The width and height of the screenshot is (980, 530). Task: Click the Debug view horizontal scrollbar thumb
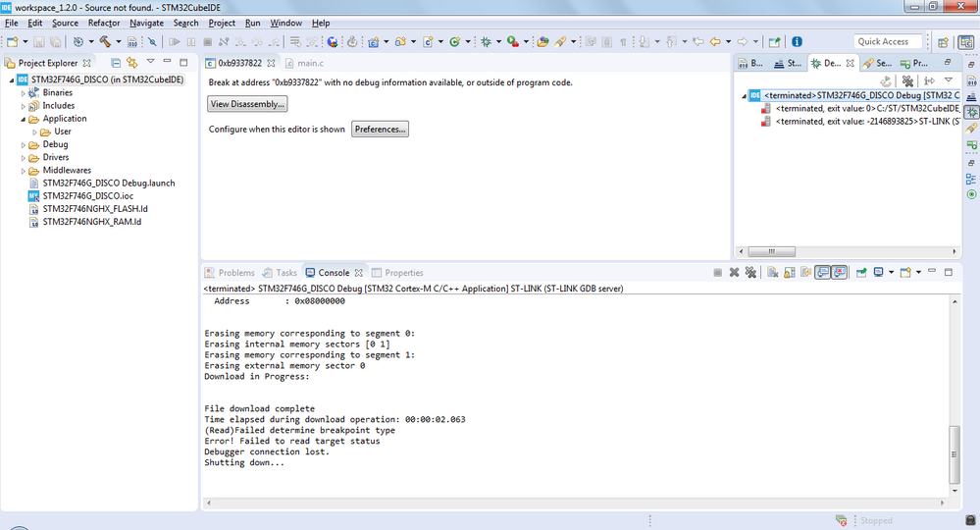pos(772,251)
